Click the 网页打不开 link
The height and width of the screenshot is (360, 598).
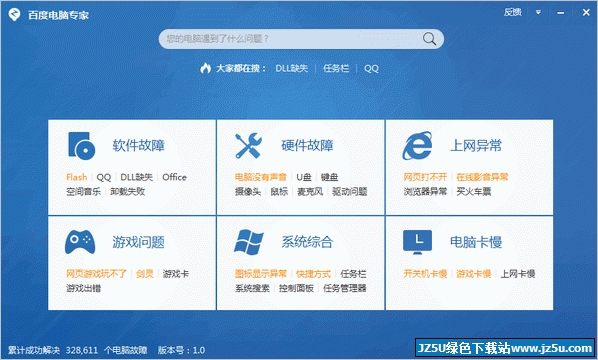pyautogui.click(x=425, y=177)
